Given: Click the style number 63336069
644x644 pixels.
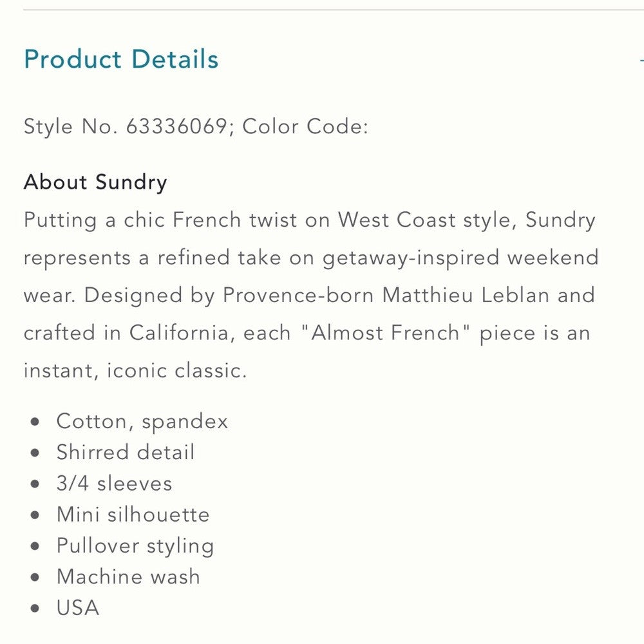Looking at the screenshot, I should [x=176, y=126].
